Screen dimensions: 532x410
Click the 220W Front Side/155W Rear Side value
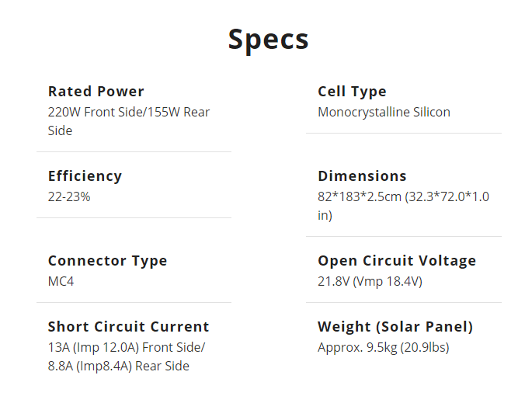128,121
